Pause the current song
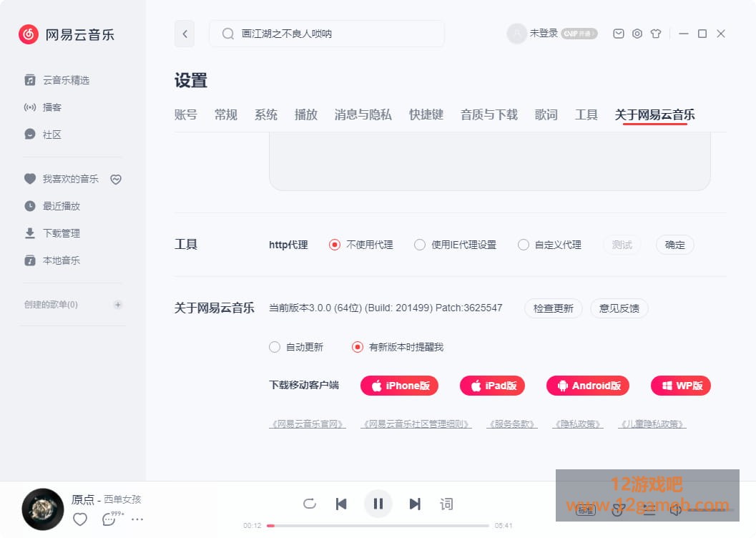The width and height of the screenshot is (756, 538). tap(378, 504)
